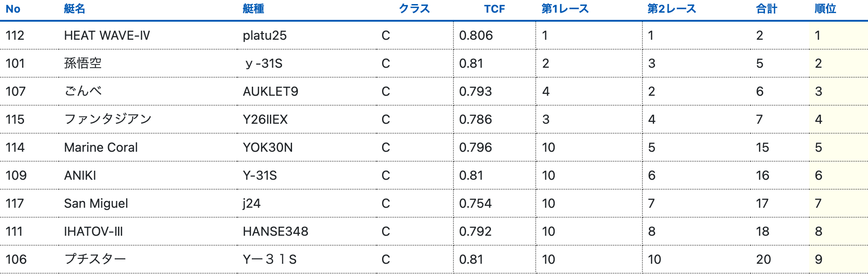Select the Marine Coral row name

point(101,148)
